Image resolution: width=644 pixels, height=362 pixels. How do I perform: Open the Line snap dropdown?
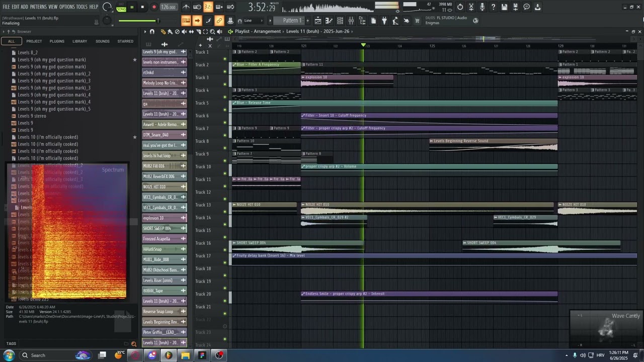click(255, 21)
